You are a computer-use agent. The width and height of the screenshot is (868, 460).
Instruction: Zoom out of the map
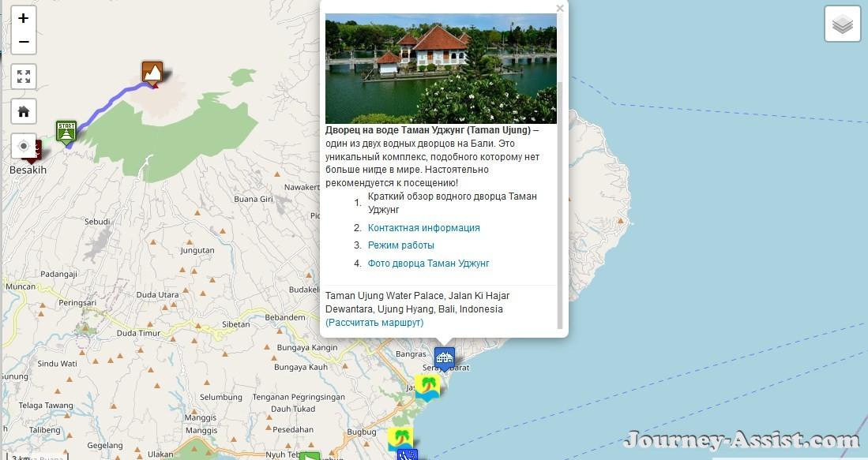click(x=23, y=42)
